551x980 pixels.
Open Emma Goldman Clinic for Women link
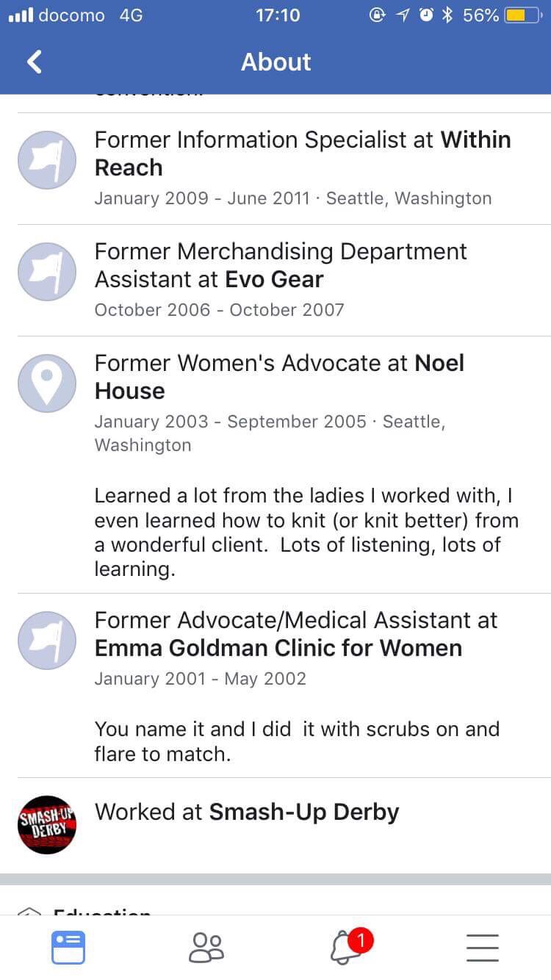point(278,648)
